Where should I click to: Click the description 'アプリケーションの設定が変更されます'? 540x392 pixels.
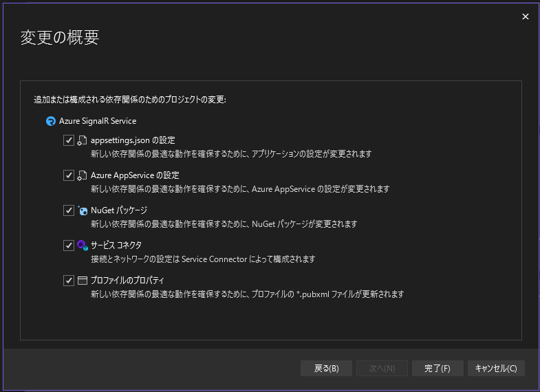[x=231, y=154]
